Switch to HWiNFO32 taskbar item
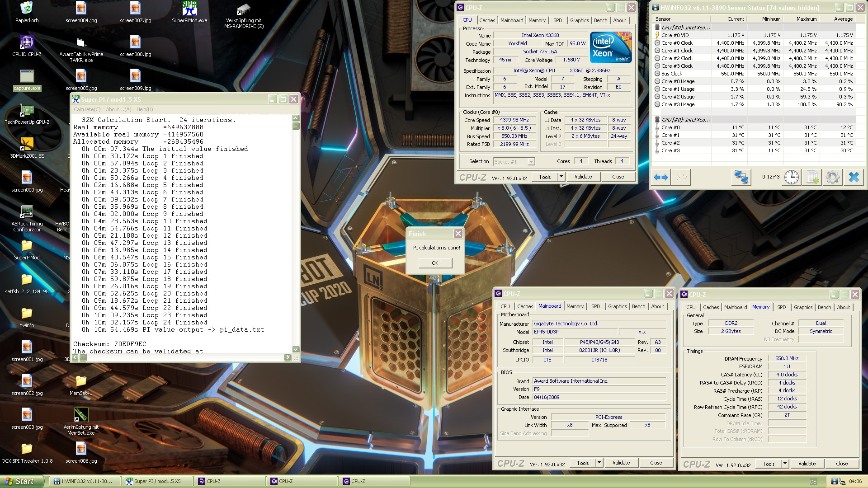 [x=85, y=481]
